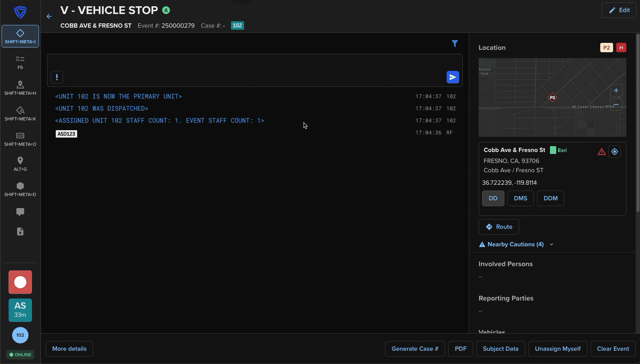Click the red record emergency button
Image resolution: width=640 pixels, height=364 pixels.
pos(20,282)
